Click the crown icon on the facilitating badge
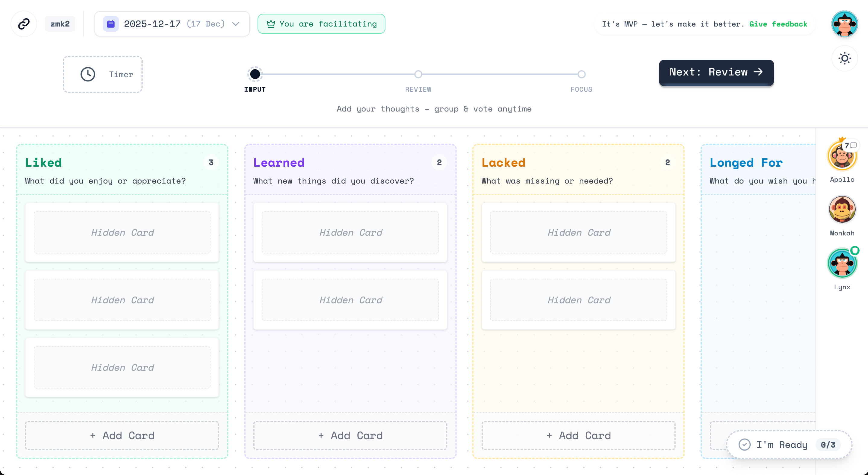Screen dimensions: 868x475 271,24
